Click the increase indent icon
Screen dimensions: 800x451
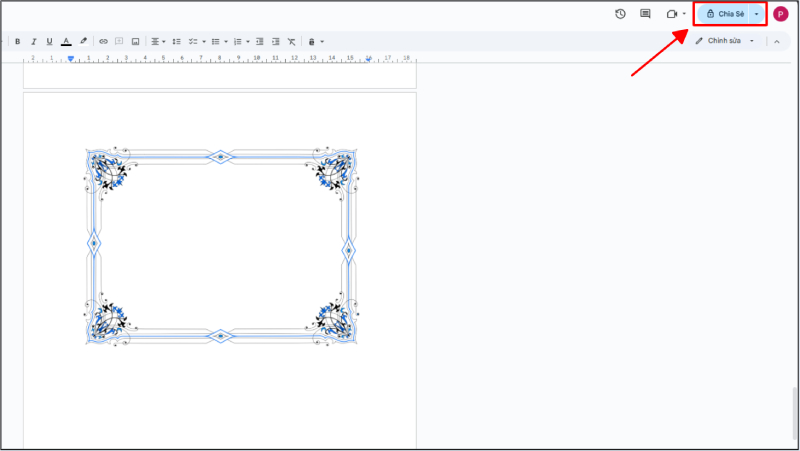point(276,41)
